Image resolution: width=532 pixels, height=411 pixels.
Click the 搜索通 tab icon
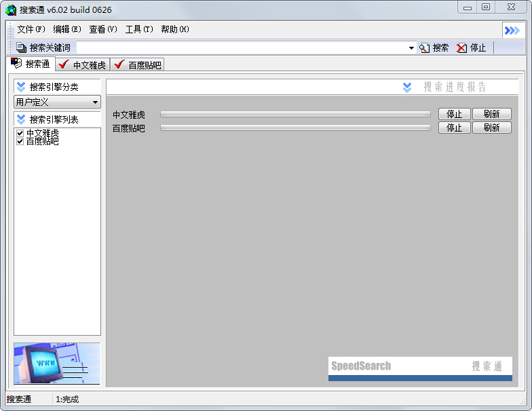point(16,63)
